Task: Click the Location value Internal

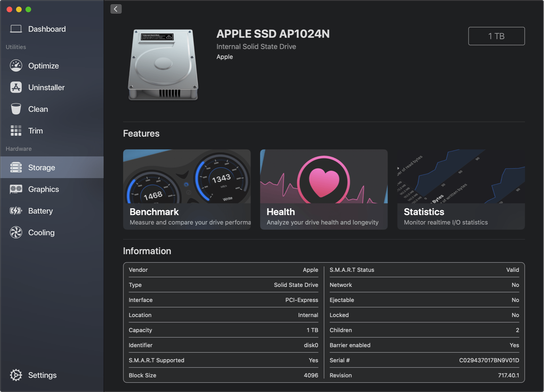Action: click(x=308, y=315)
